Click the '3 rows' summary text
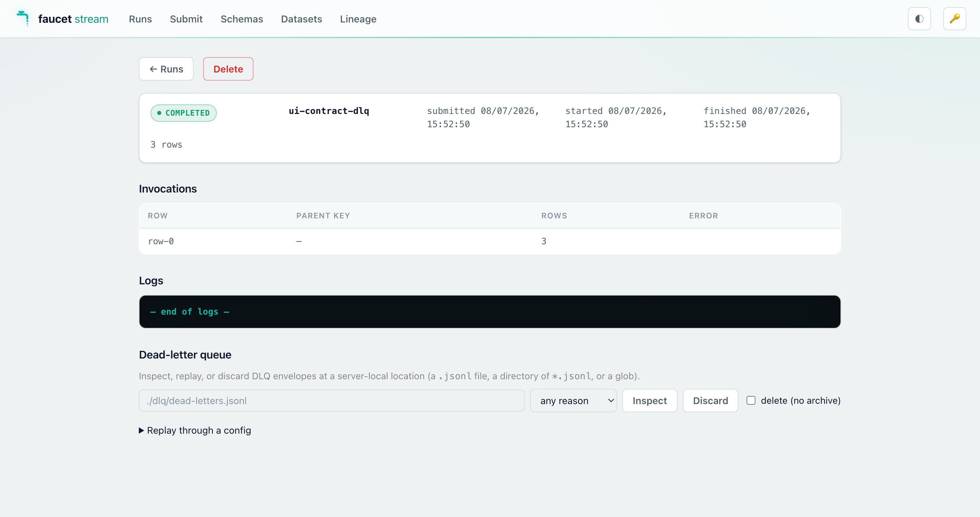This screenshot has width=980, height=517. coord(166,145)
